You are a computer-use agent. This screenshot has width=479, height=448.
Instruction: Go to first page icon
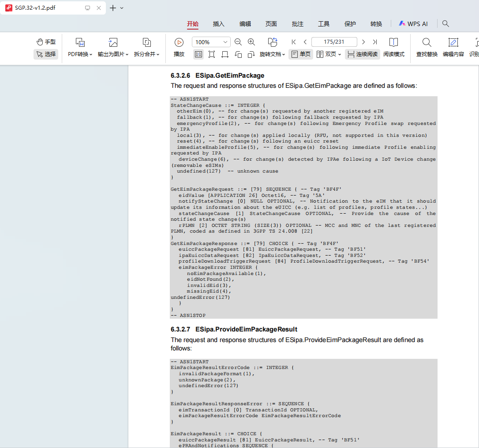[x=294, y=42]
